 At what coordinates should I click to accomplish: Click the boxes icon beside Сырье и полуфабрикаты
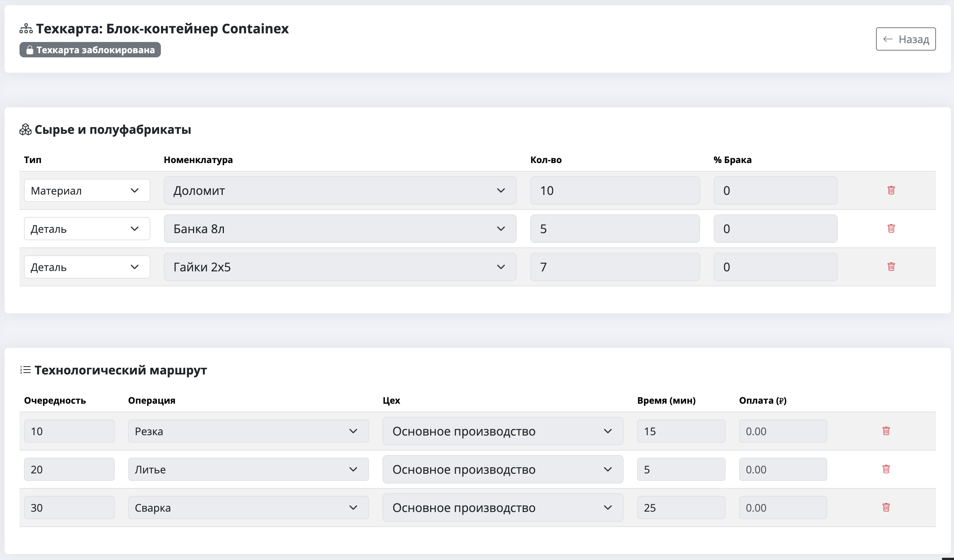(x=25, y=130)
